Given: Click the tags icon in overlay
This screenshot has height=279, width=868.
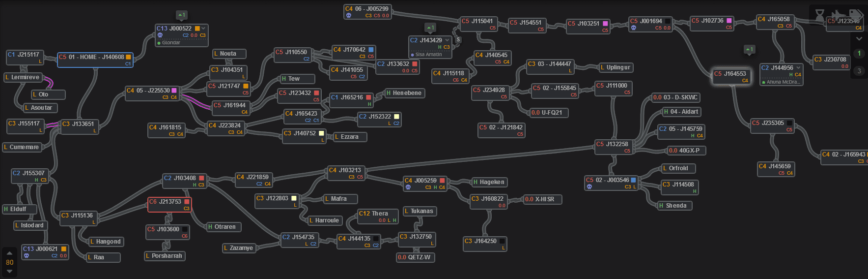Looking at the screenshot, I should [856, 15].
